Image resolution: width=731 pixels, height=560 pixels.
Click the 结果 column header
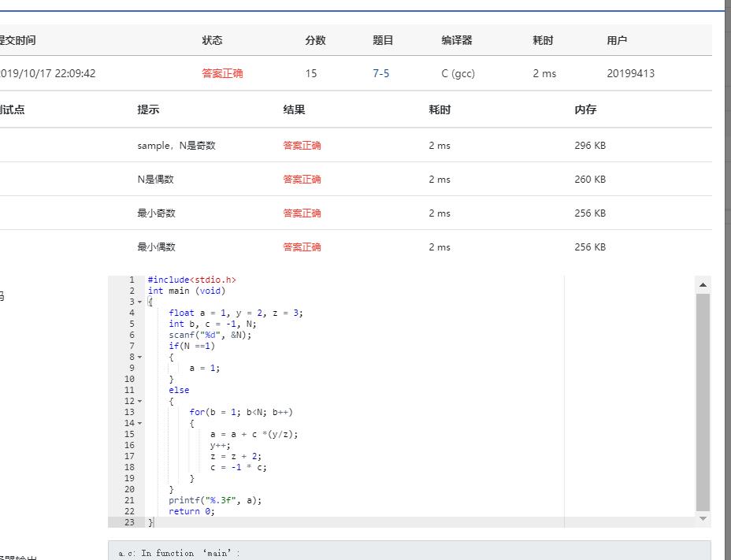coord(294,109)
